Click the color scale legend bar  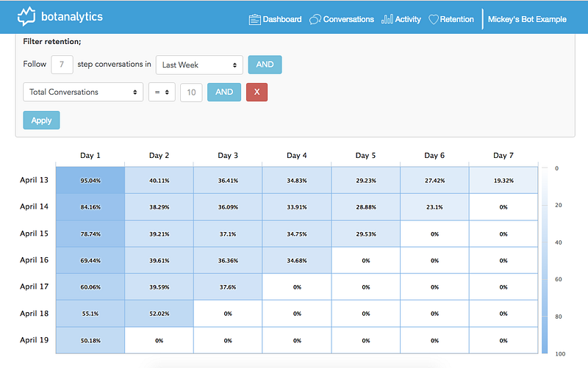[x=545, y=261]
